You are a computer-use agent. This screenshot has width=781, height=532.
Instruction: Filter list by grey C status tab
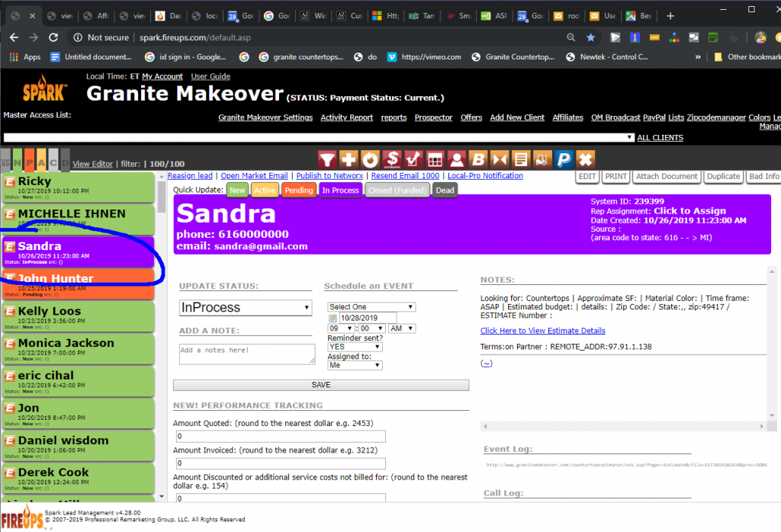53,159
